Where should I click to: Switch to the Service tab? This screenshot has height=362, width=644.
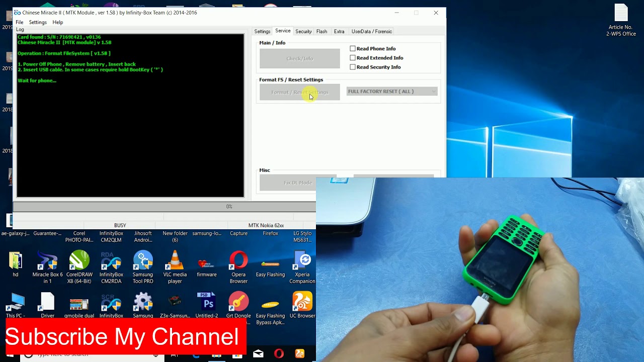[x=283, y=31]
